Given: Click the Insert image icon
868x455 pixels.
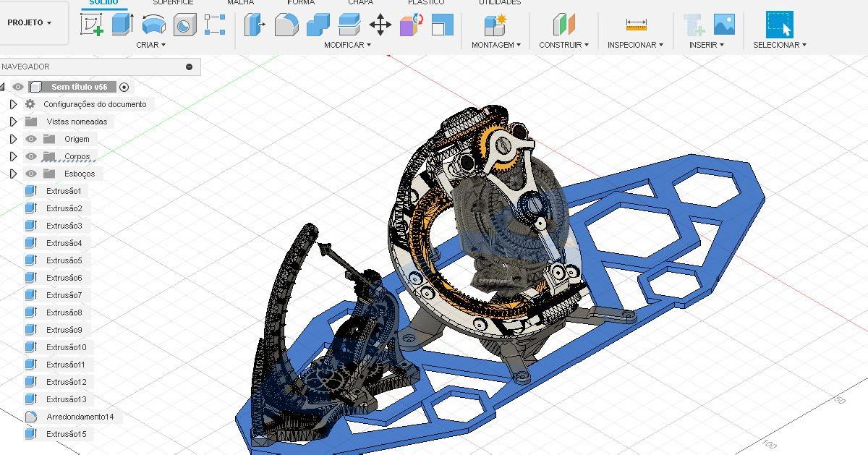Looking at the screenshot, I should 724,25.
